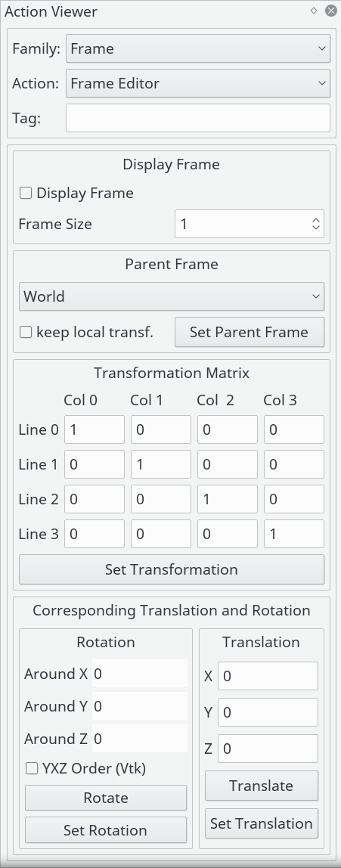The image size is (341, 868).
Task: Edit matrix cell Line 3 Col 1
Action: click(161, 534)
